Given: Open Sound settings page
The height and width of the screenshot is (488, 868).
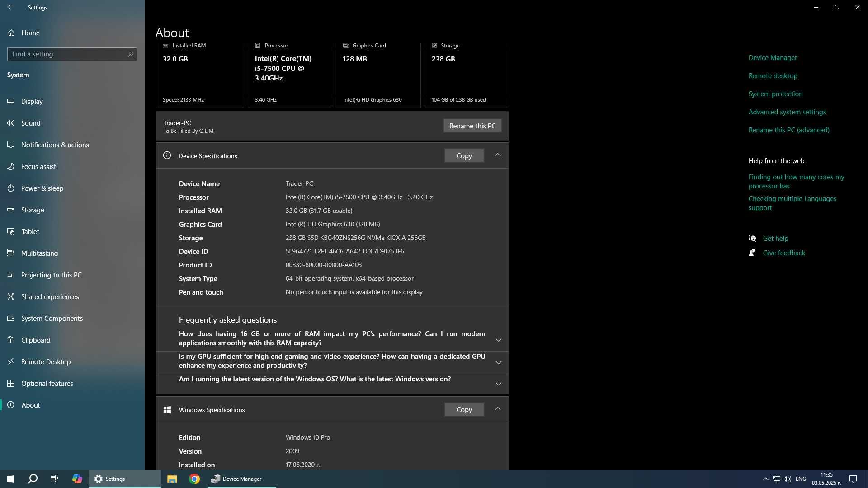Looking at the screenshot, I should pyautogui.click(x=72, y=123).
